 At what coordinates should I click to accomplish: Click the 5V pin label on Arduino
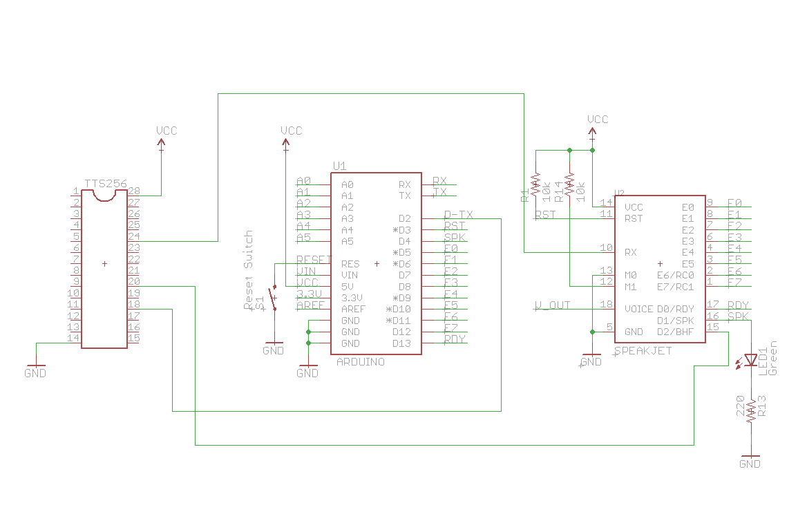pos(347,287)
